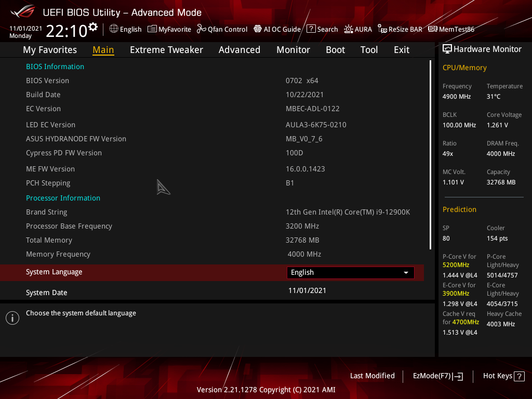Click the Qfan Control label

point(228,30)
